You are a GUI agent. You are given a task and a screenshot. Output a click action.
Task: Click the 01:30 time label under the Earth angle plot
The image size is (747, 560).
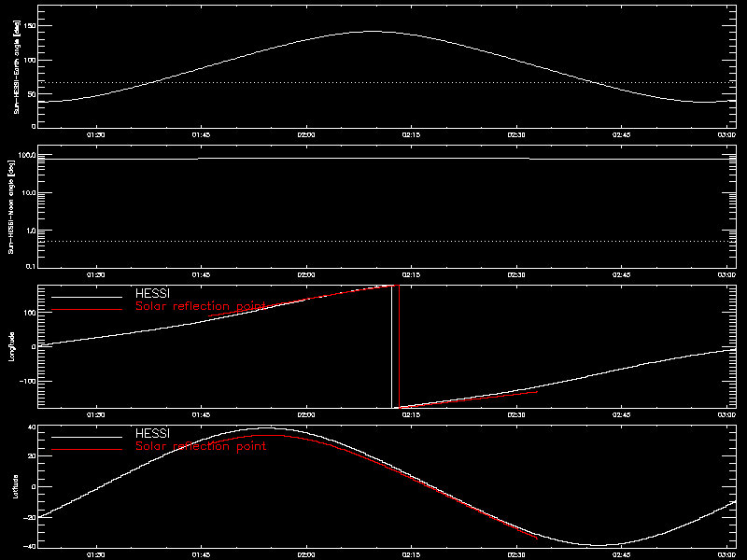pyautogui.click(x=96, y=135)
